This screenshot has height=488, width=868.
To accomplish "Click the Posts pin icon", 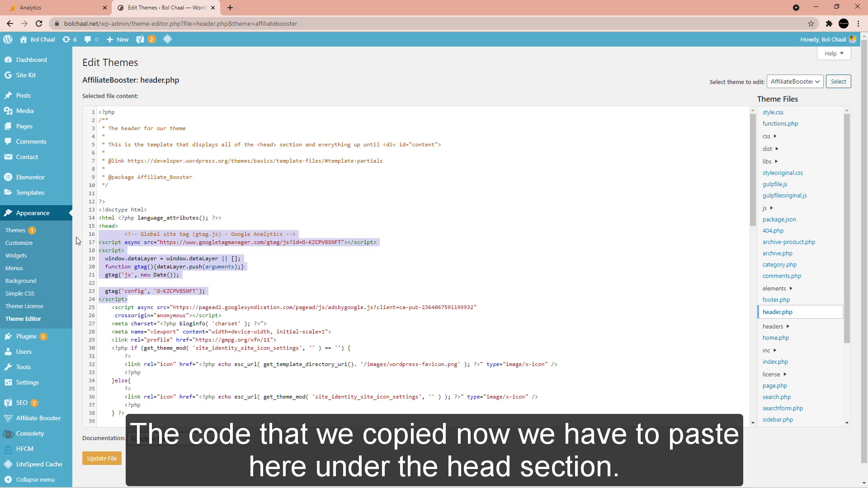I will [8, 95].
